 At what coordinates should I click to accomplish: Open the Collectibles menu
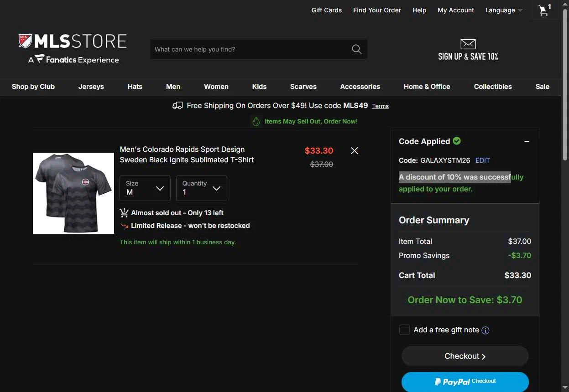pos(493,87)
